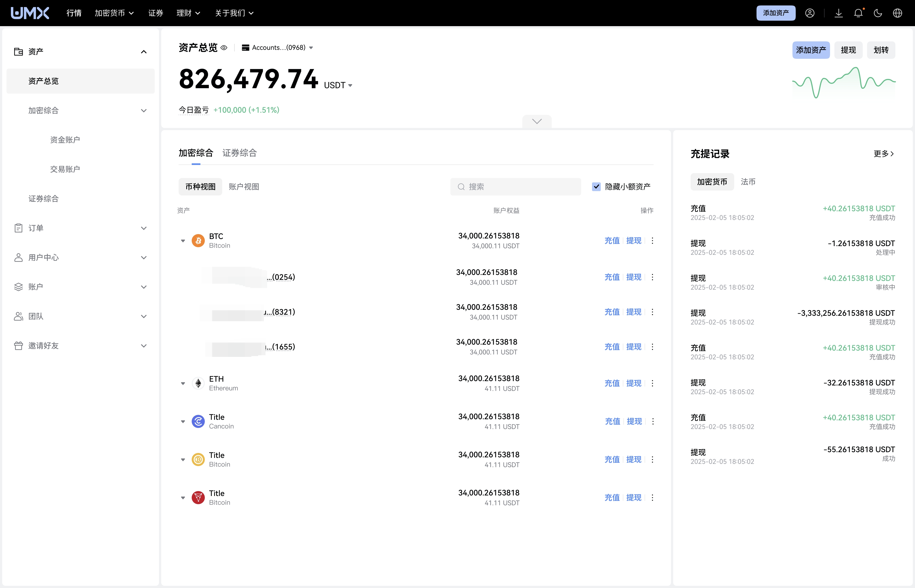Expand the 订单 sidebar chevron
Image resolution: width=915 pixels, height=588 pixels.
tap(144, 228)
